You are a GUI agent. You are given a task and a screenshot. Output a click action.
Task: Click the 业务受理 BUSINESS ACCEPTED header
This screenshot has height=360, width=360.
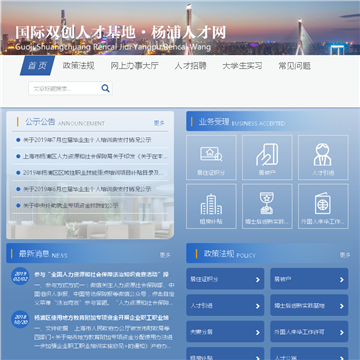(242, 122)
